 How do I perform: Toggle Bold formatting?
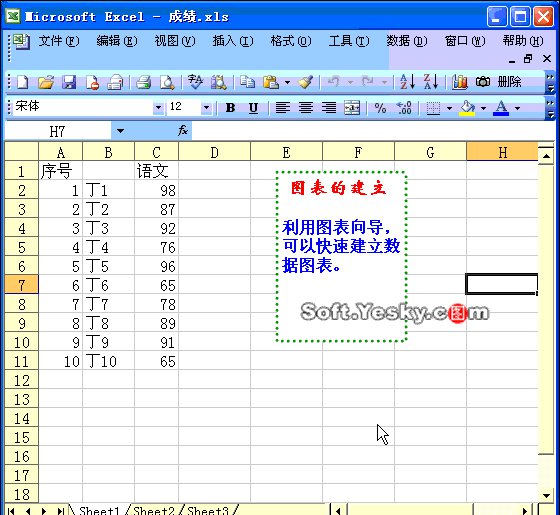(230, 108)
